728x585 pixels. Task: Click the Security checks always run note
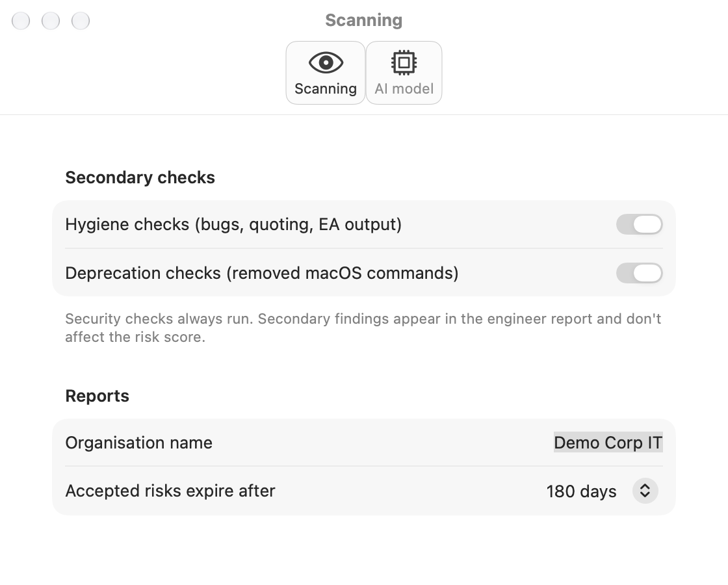(x=363, y=328)
